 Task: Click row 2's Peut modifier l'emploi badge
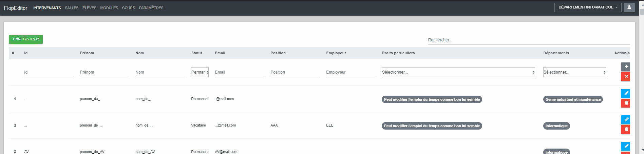point(432,126)
